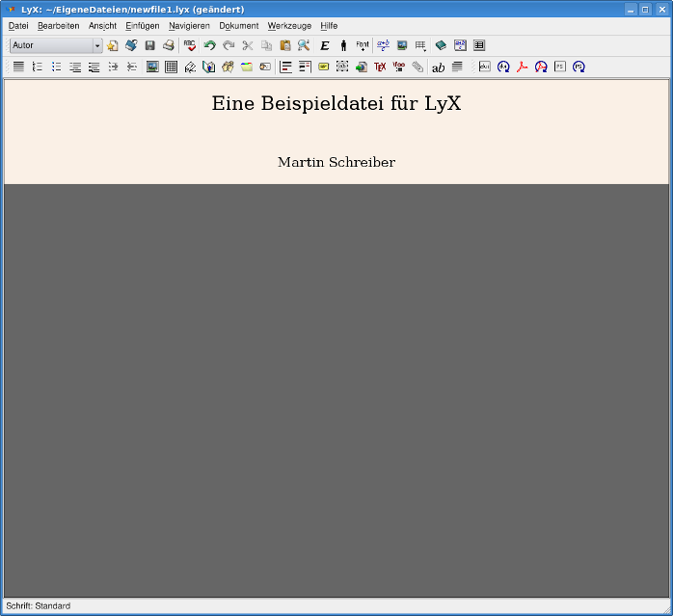The image size is (673, 616).
Task: Insert figure float picture icon
Action: click(x=152, y=67)
